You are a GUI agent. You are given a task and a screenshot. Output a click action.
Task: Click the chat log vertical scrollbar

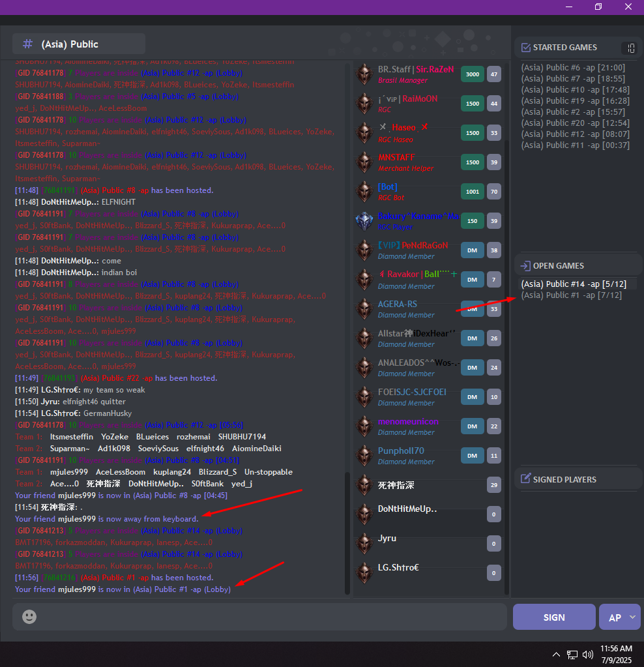coord(347,532)
